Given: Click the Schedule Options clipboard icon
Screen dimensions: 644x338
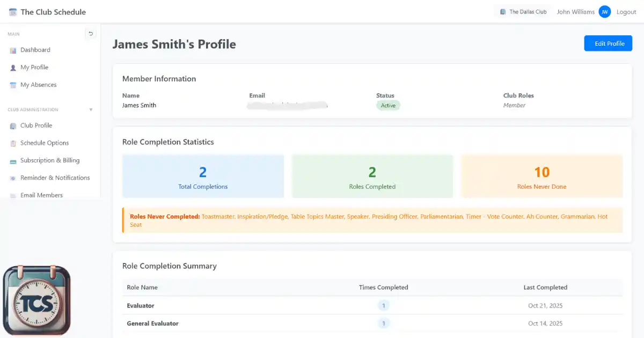Looking at the screenshot, I should [13, 143].
